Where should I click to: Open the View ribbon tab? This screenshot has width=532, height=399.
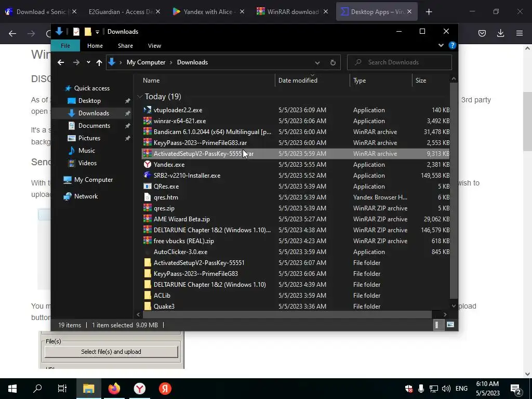tap(154, 46)
